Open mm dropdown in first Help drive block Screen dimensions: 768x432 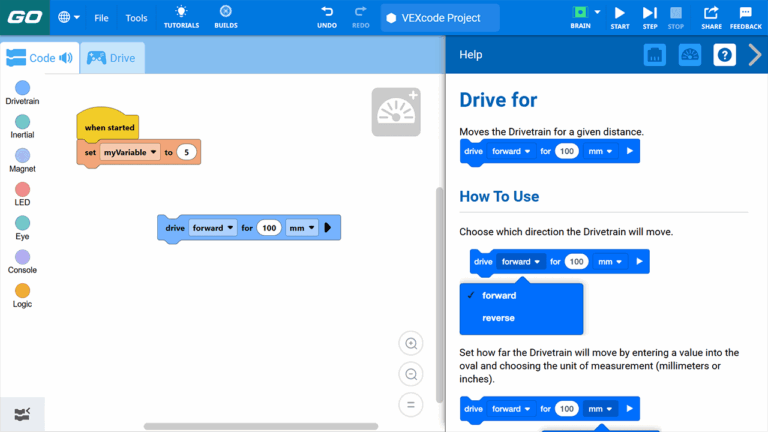600,151
